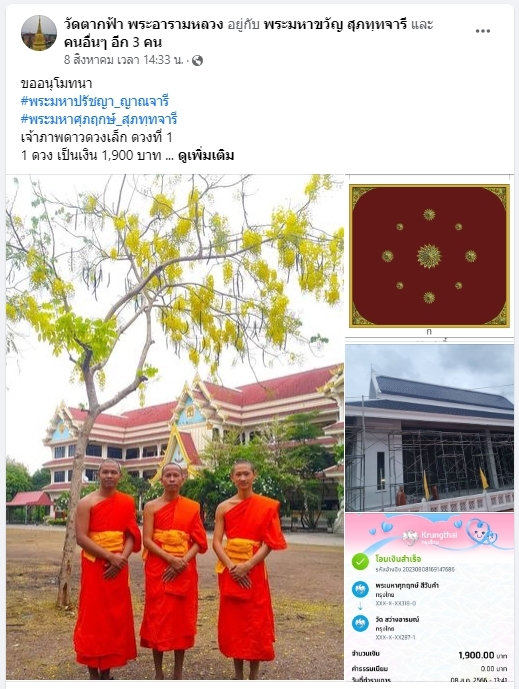This screenshot has width=519, height=689.
Task: Open the post timestamp 8 สิงหาคม 14:33
Action: pos(123,60)
